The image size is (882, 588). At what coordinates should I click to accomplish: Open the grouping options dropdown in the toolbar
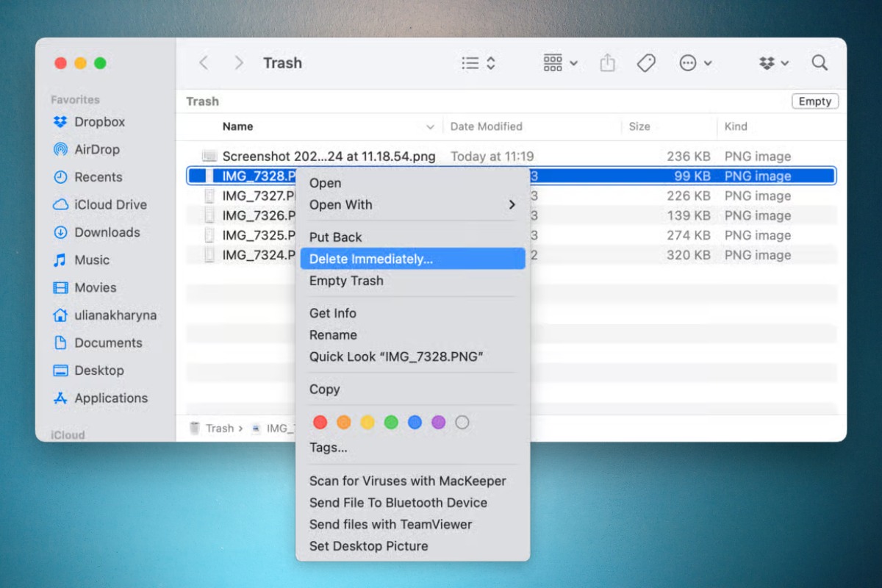click(x=560, y=63)
